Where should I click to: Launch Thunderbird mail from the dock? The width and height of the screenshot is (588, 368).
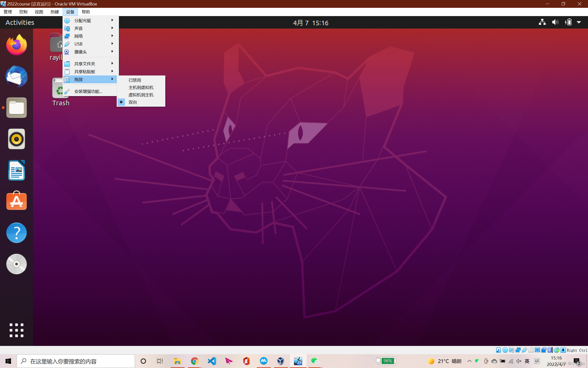pyautogui.click(x=17, y=76)
